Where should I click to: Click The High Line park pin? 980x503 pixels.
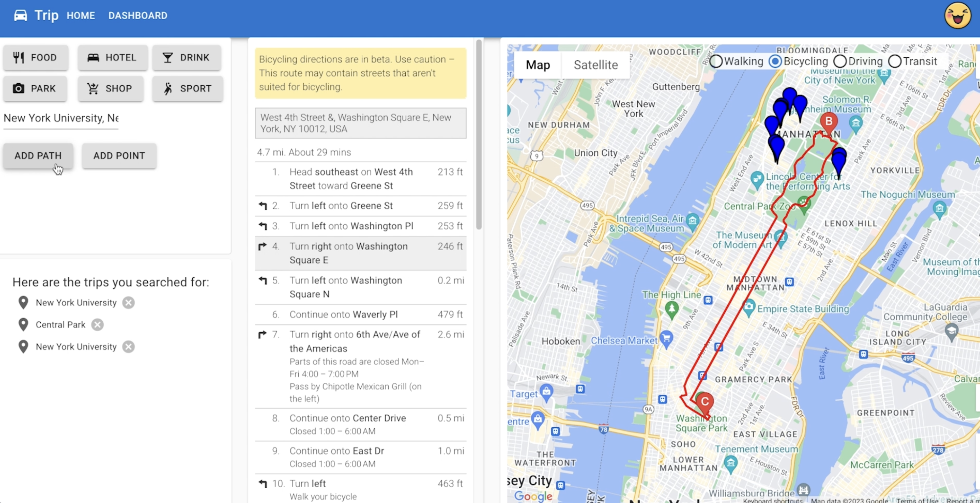tap(671, 308)
